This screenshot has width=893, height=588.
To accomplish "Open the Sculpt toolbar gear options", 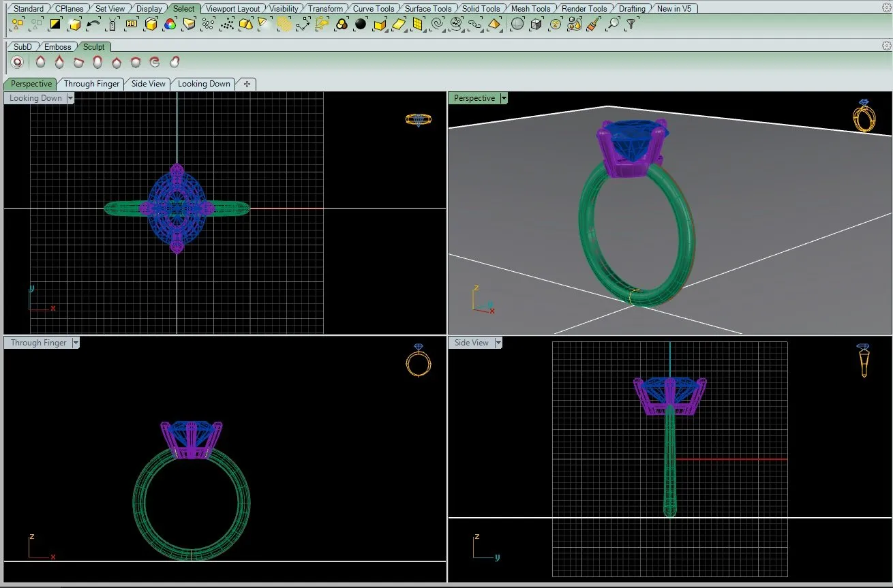I will point(887,46).
